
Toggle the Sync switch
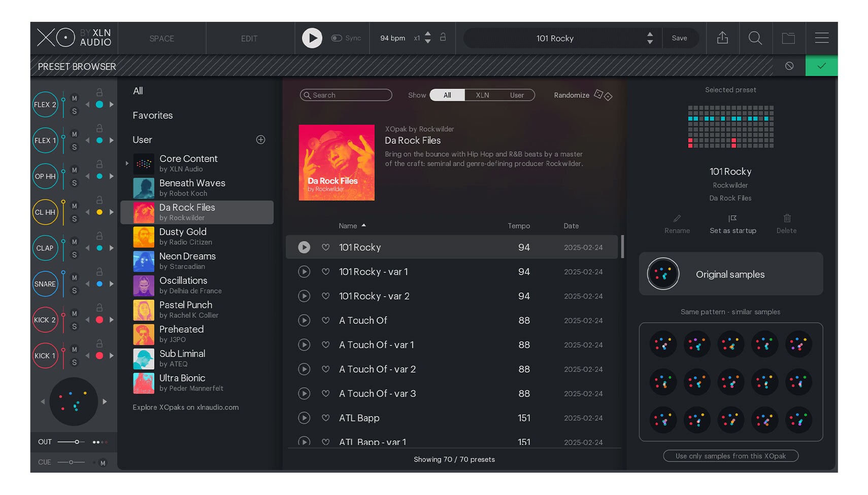click(x=337, y=38)
